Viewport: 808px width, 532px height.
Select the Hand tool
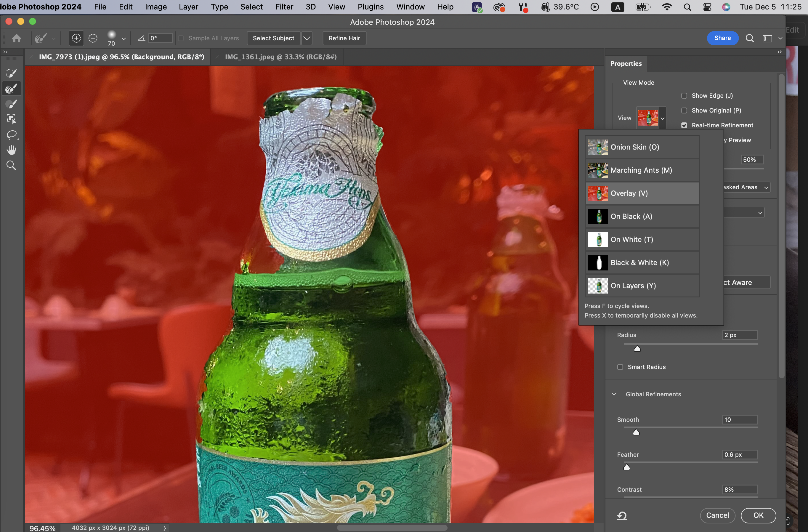(x=11, y=150)
